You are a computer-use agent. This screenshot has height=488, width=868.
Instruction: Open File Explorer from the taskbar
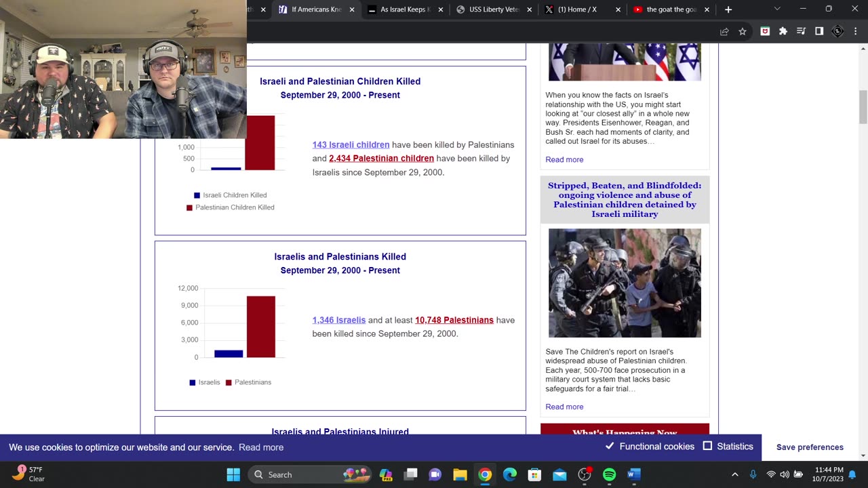pyautogui.click(x=460, y=474)
